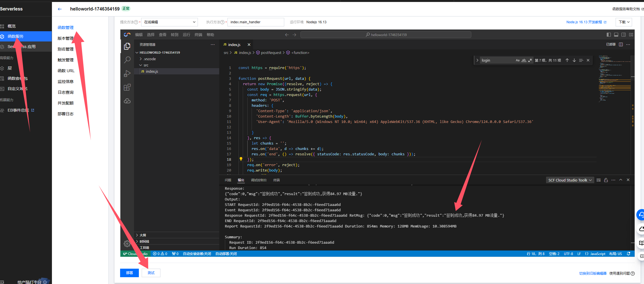
Task: Switch to the 终端 panel tab
Action: pyautogui.click(x=276, y=180)
